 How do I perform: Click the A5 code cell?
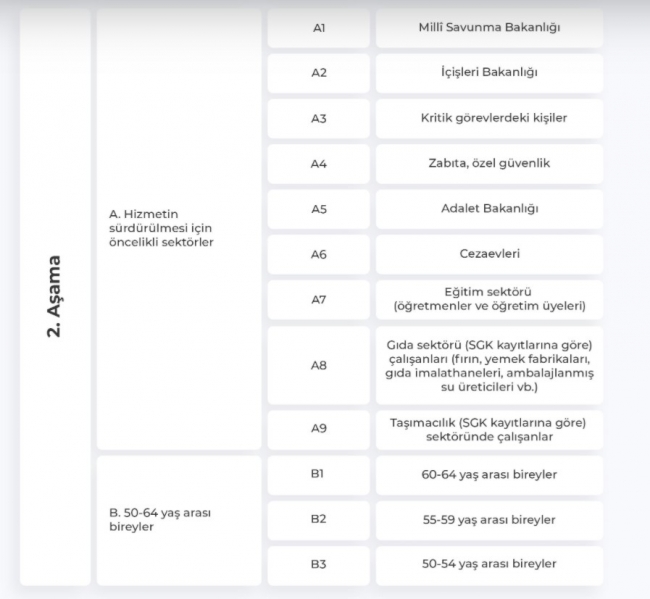click(318, 209)
